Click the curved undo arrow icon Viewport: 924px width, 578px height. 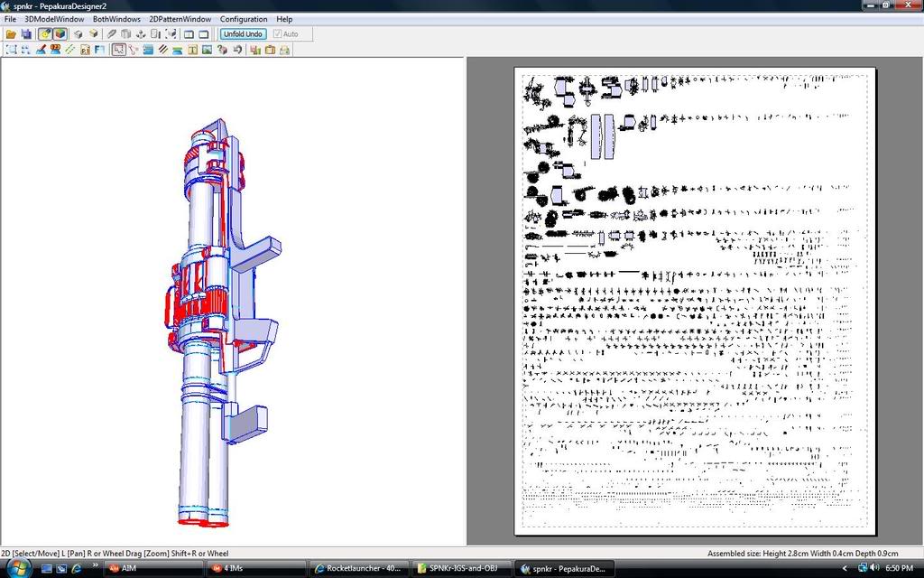click(x=238, y=50)
